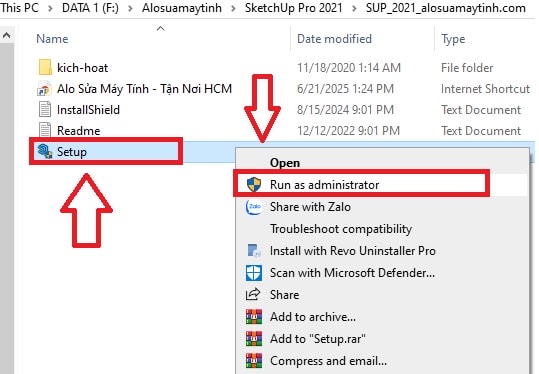Select the Setup file name
Screen dimensions: 539x374
tap(72, 152)
